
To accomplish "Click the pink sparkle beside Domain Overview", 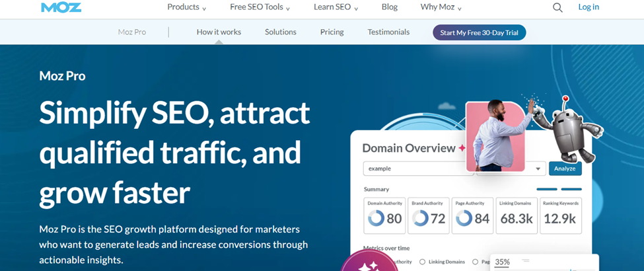I will click(x=462, y=148).
